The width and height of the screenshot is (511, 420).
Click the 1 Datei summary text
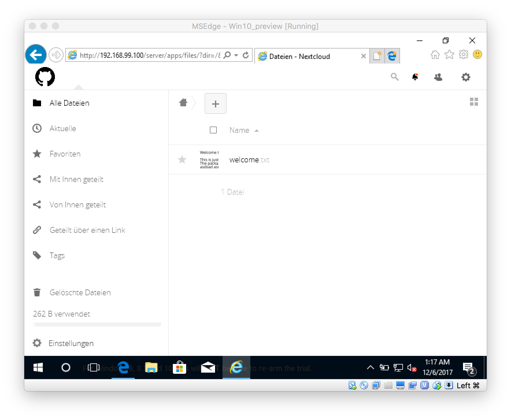[x=233, y=192]
